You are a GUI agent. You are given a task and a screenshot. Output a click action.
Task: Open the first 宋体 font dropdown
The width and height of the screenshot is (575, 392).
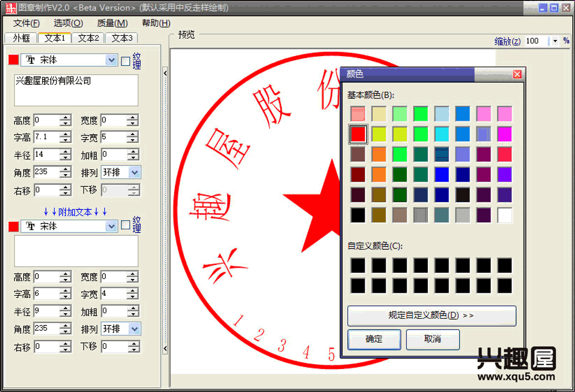point(111,60)
